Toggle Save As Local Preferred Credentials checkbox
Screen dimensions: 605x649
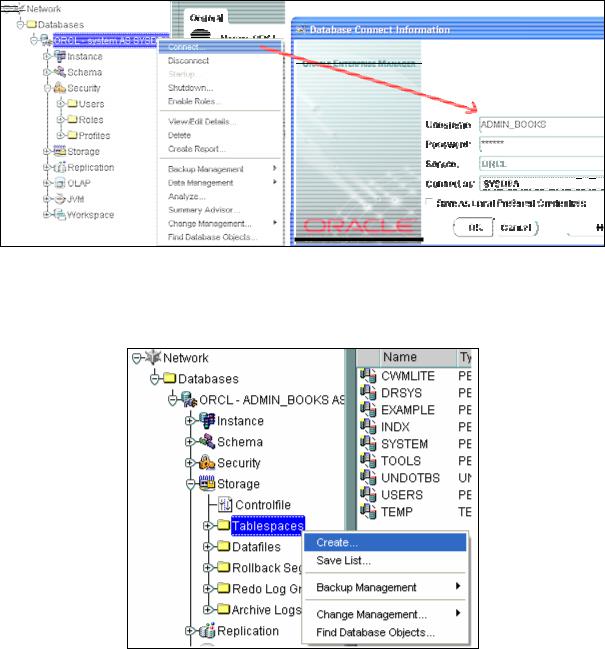coord(429,202)
